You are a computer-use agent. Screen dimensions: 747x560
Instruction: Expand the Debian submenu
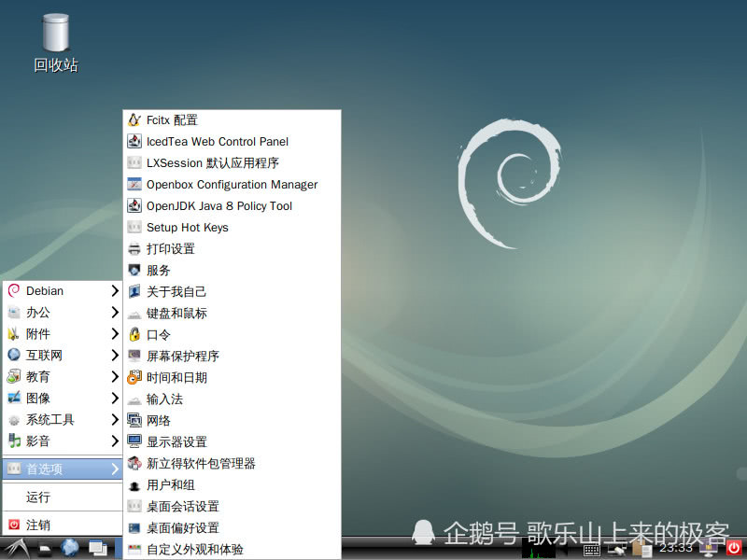point(63,290)
